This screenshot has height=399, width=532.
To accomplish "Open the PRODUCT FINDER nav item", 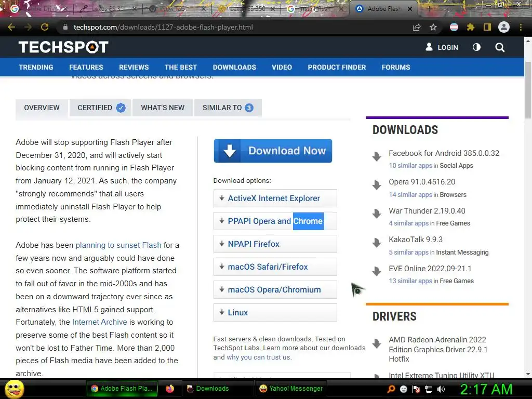I will coord(337,67).
